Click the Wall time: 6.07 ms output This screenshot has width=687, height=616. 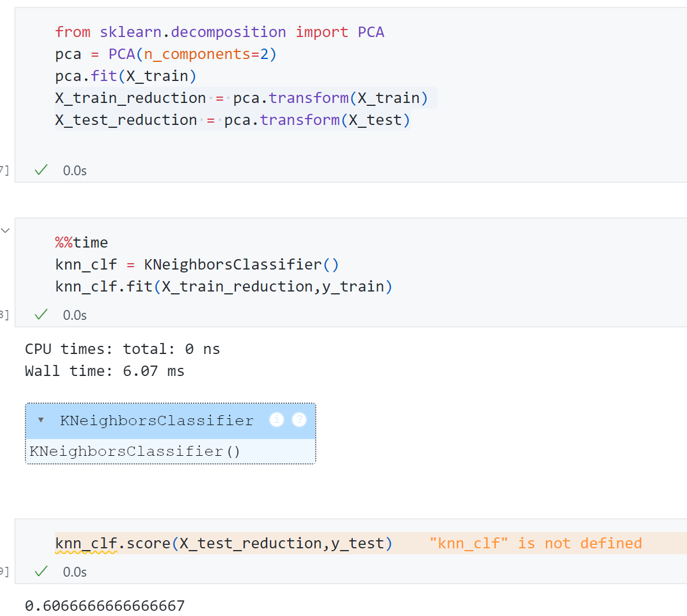point(105,371)
